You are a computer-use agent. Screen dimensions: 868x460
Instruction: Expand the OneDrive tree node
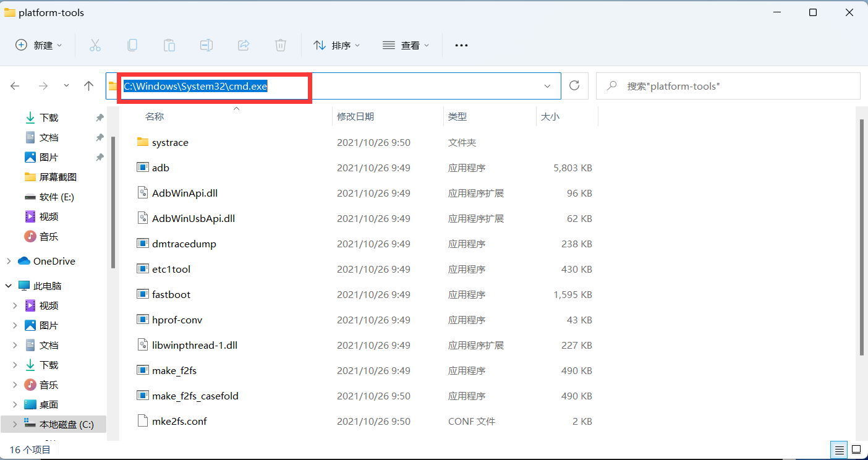(9, 261)
